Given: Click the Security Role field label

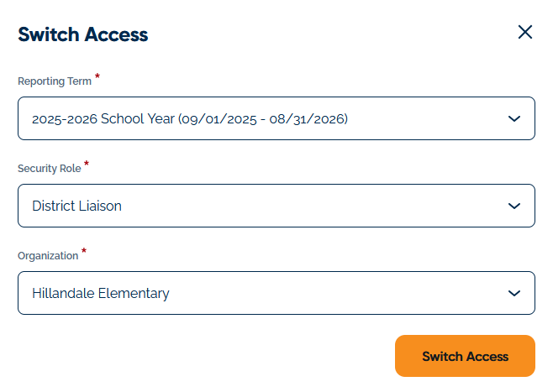Looking at the screenshot, I should point(49,169).
